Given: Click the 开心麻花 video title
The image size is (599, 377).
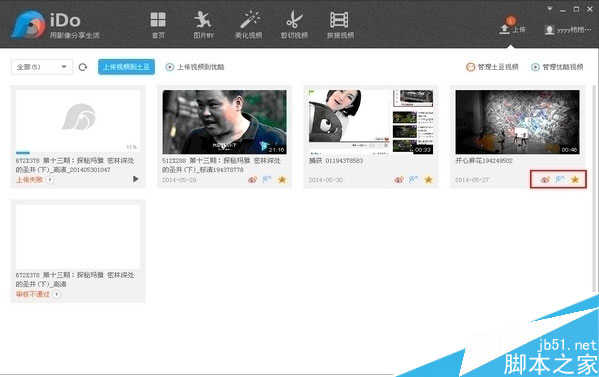Looking at the screenshot, I should pos(484,161).
